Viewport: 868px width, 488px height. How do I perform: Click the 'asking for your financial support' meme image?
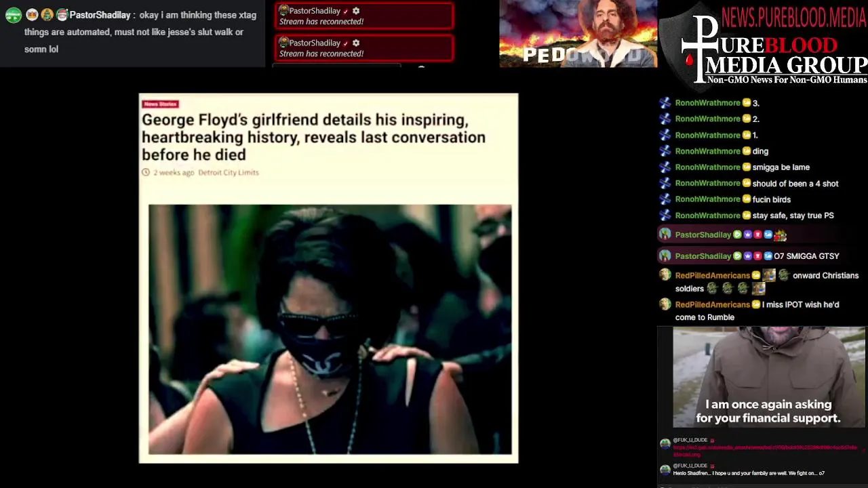[x=768, y=378]
